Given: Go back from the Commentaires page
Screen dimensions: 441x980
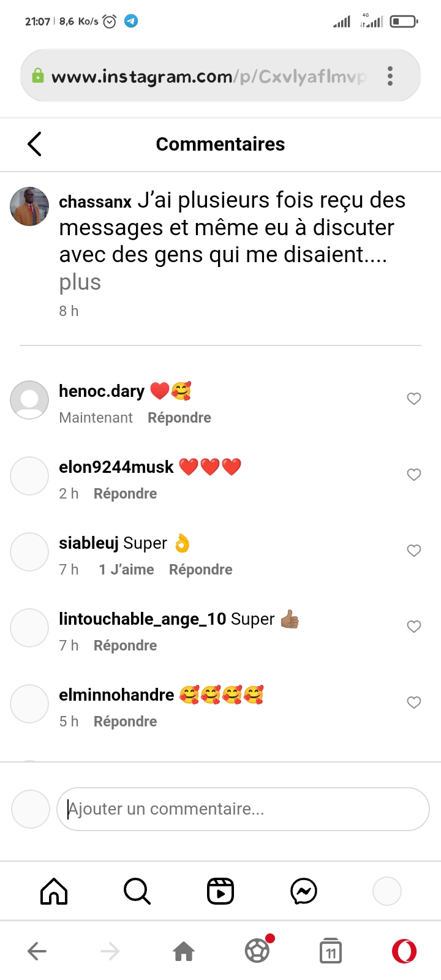Looking at the screenshot, I should 35,144.
